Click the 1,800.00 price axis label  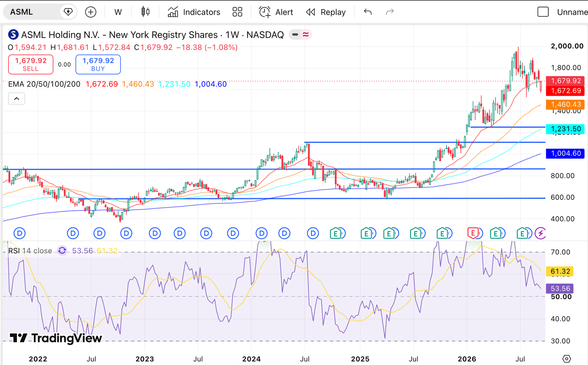566,68
